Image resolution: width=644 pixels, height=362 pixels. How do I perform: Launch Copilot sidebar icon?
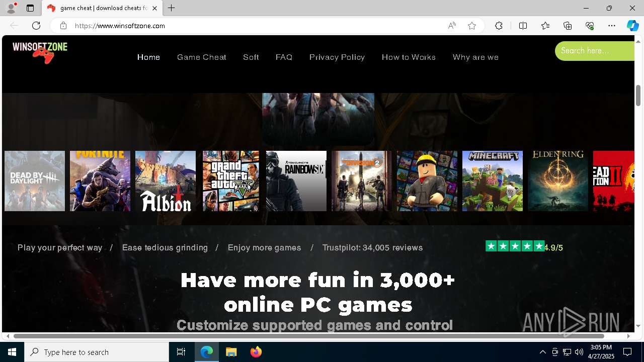point(632,26)
